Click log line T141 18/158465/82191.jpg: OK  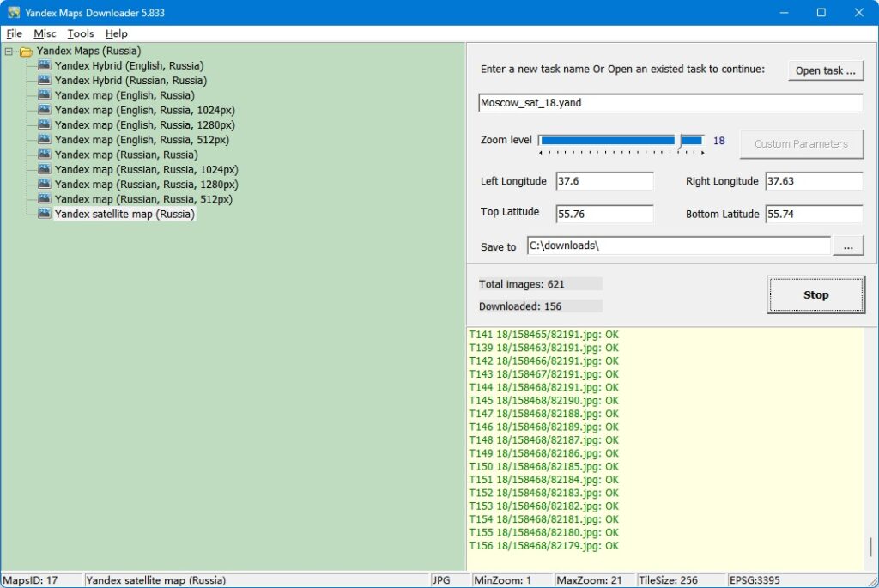[x=543, y=335]
